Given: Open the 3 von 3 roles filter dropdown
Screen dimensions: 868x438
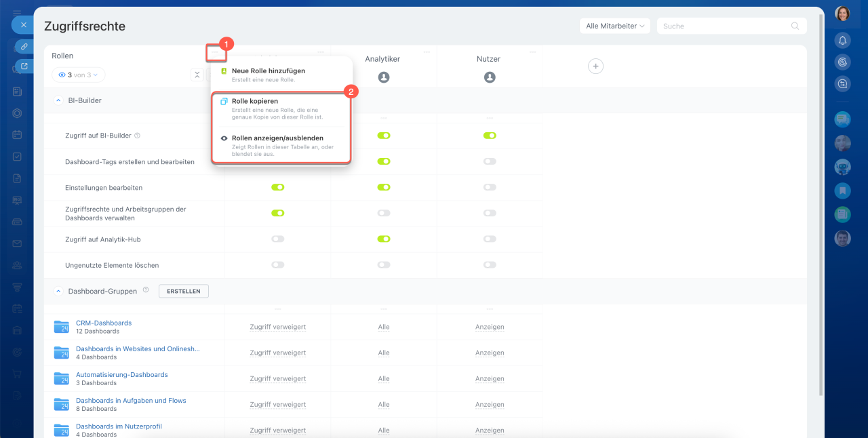Looking at the screenshot, I should point(79,75).
